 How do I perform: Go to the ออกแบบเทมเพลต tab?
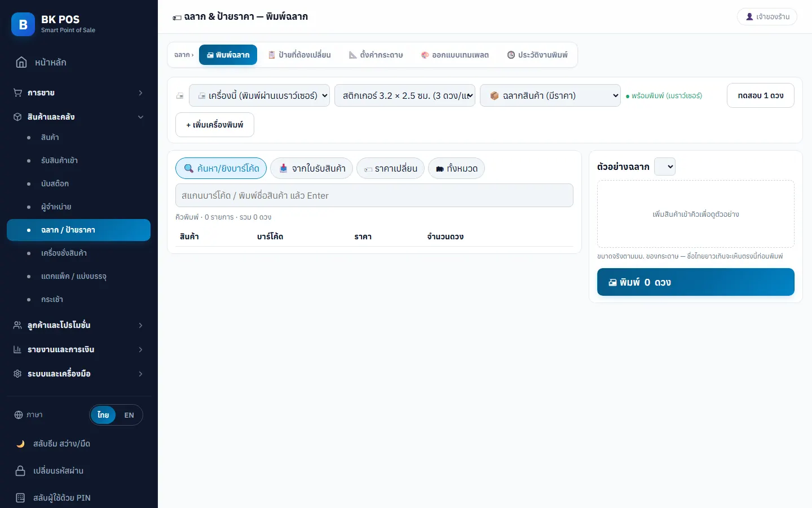point(454,55)
